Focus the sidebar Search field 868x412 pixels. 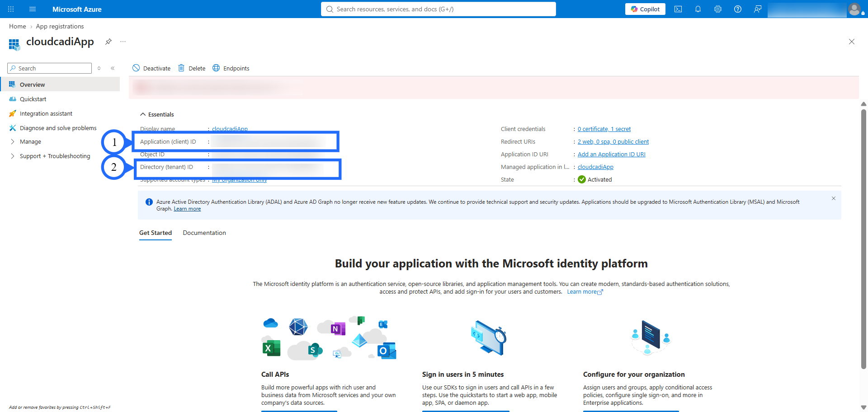coord(50,68)
